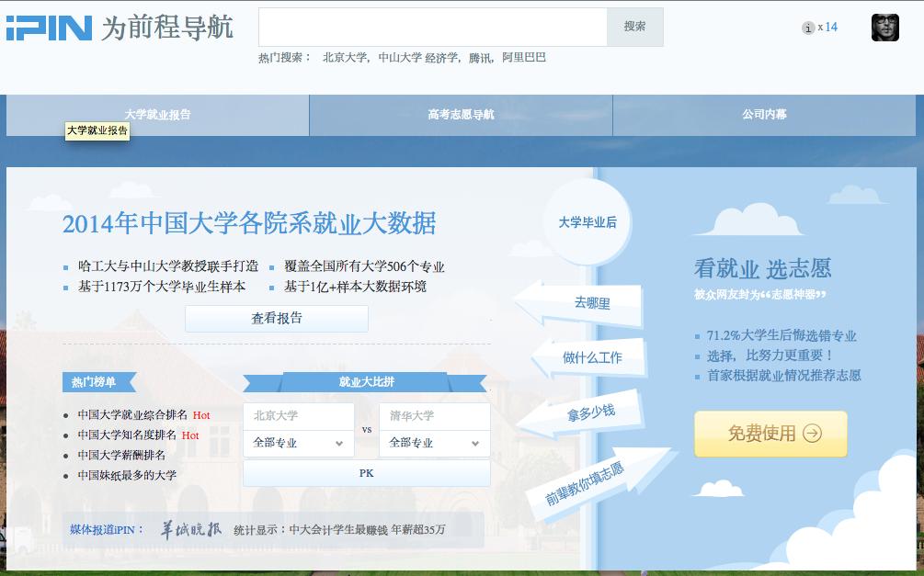The image size is (924, 576).
Task: Click the coin icon next to x14
Action: (808, 28)
